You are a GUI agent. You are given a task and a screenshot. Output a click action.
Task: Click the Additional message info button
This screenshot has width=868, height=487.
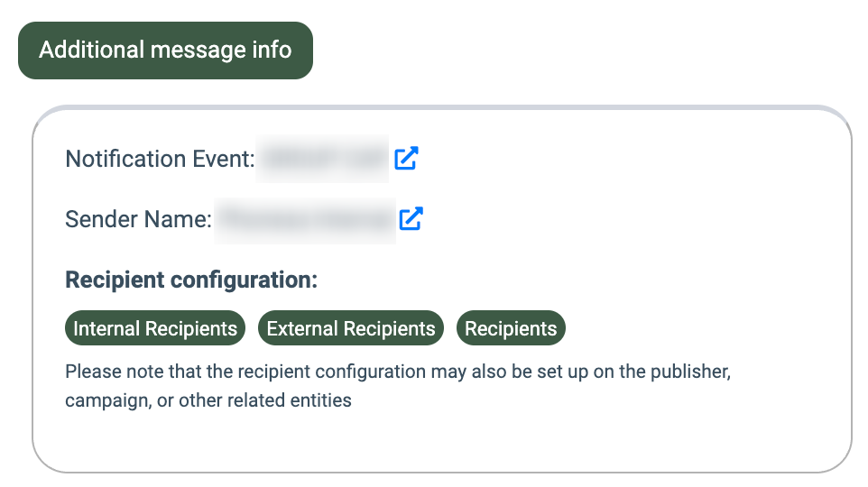[165, 51]
